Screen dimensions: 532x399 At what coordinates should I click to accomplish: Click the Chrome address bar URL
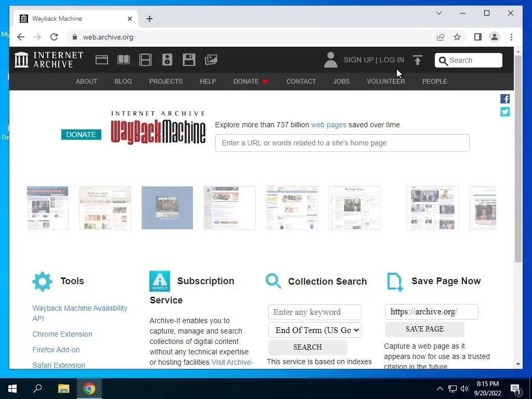(108, 37)
